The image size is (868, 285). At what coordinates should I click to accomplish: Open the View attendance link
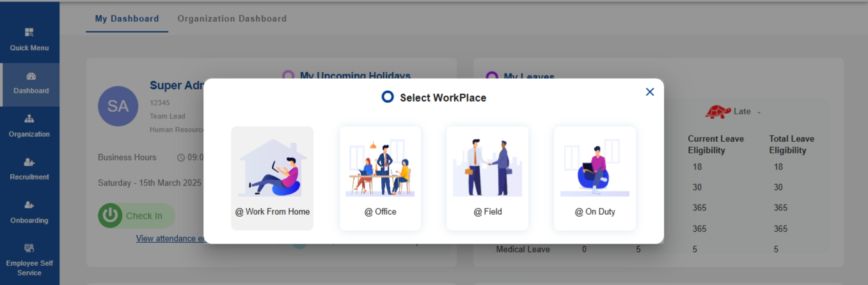pyautogui.click(x=170, y=238)
